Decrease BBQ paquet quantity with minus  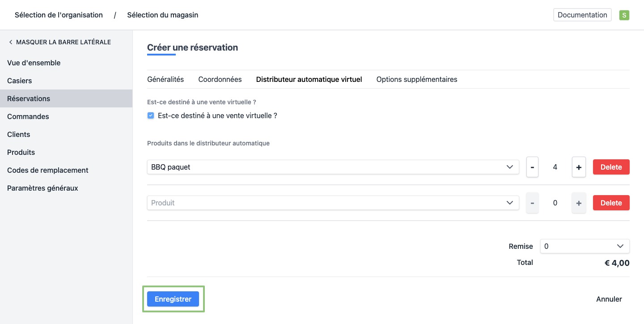532,167
